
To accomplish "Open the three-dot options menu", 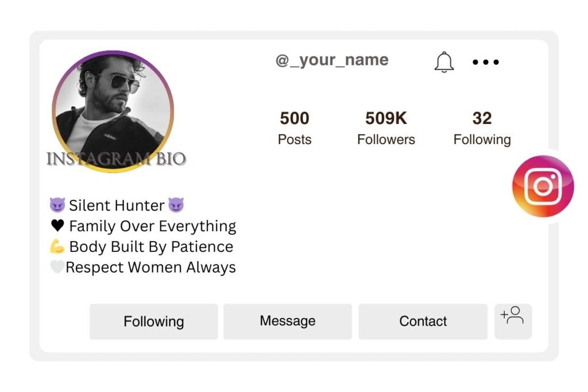I will (x=485, y=62).
